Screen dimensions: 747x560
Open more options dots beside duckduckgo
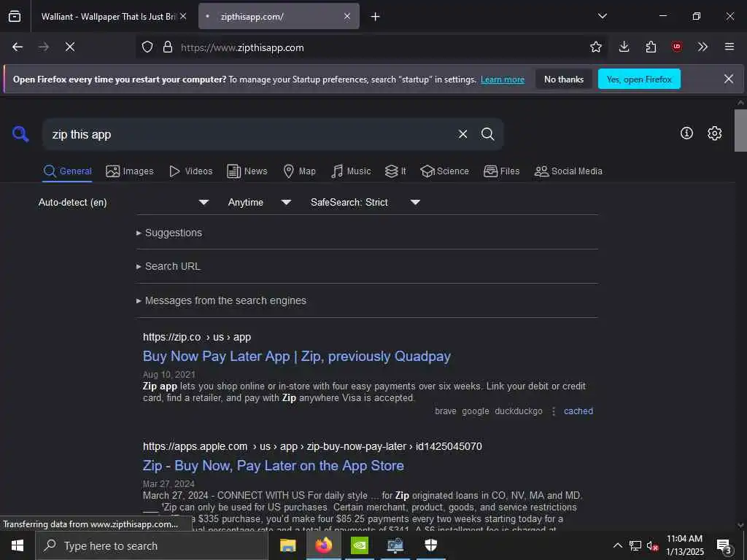(x=553, y=411)
